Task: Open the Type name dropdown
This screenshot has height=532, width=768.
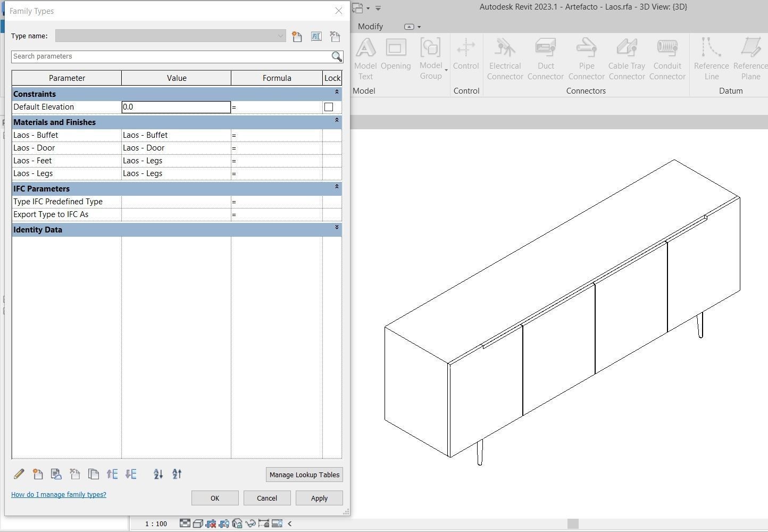Action: 280,36
